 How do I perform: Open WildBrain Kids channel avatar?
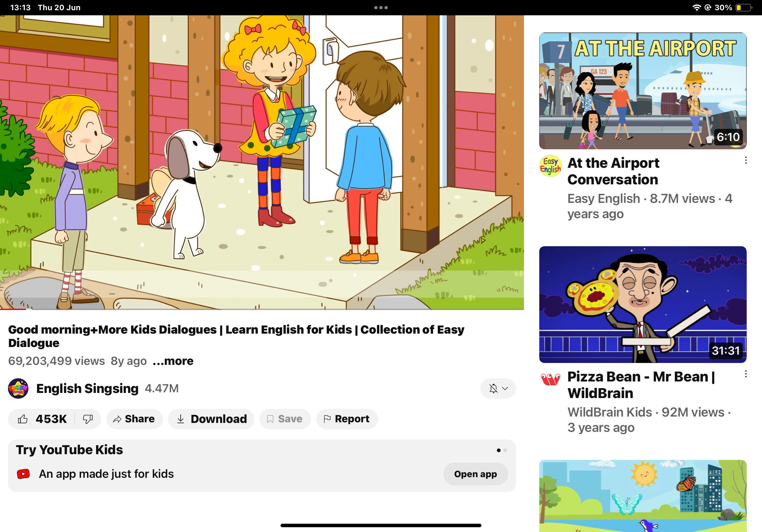click(x=550, y=379)
